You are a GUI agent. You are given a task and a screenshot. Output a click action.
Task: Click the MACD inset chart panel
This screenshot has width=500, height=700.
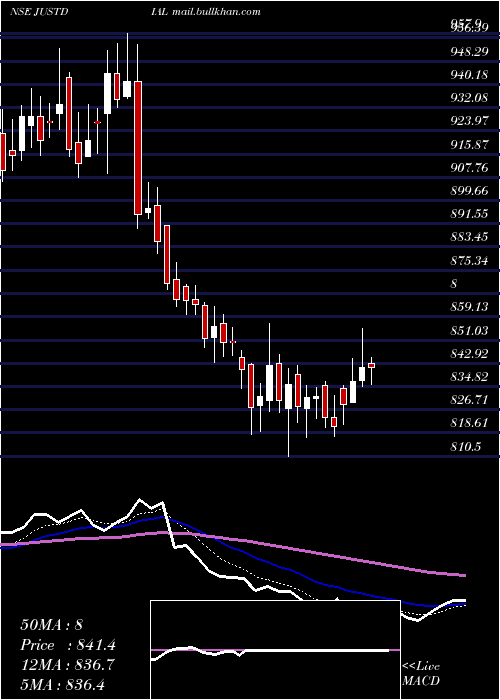[x=275, y=650]
